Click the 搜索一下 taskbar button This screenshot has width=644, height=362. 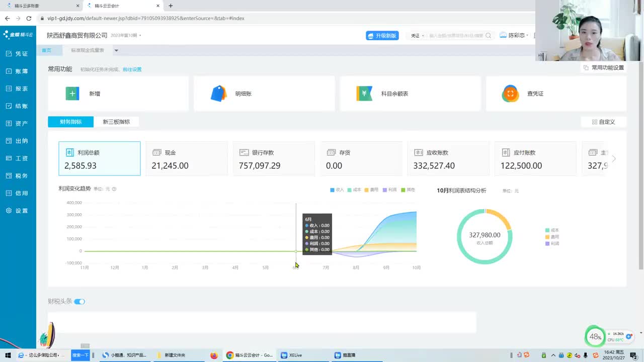pyautogui.click(x=80, y=355)
